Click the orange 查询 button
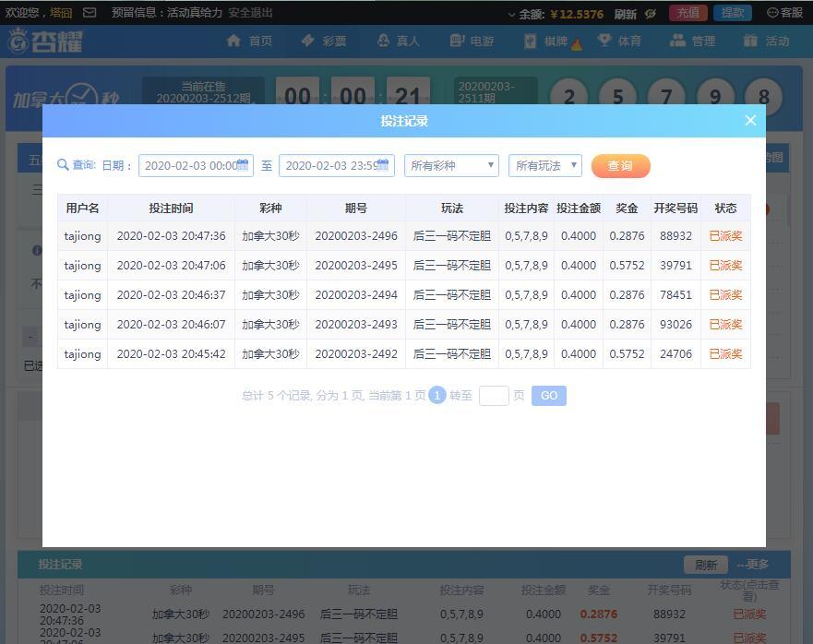 tap(621, 166)
